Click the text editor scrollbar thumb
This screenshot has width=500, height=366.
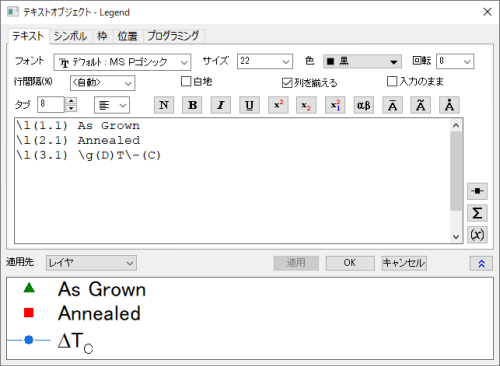pos(456,171)
